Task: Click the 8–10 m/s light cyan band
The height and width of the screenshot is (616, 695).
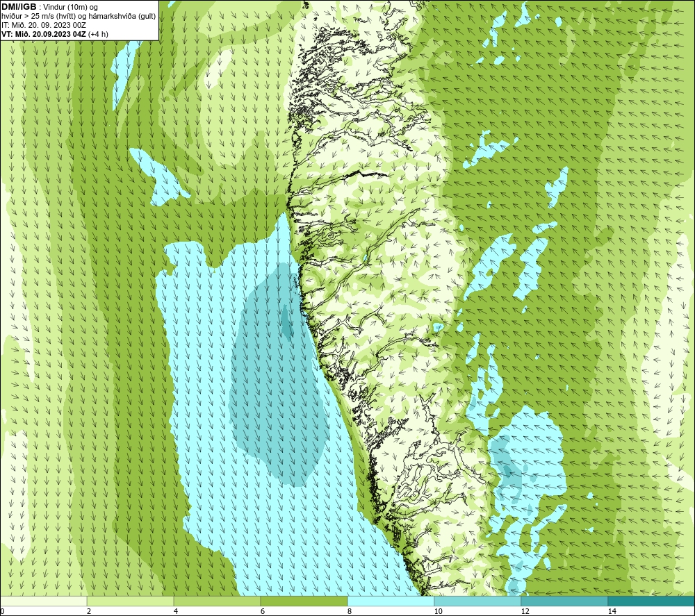Action: [391, 601]
